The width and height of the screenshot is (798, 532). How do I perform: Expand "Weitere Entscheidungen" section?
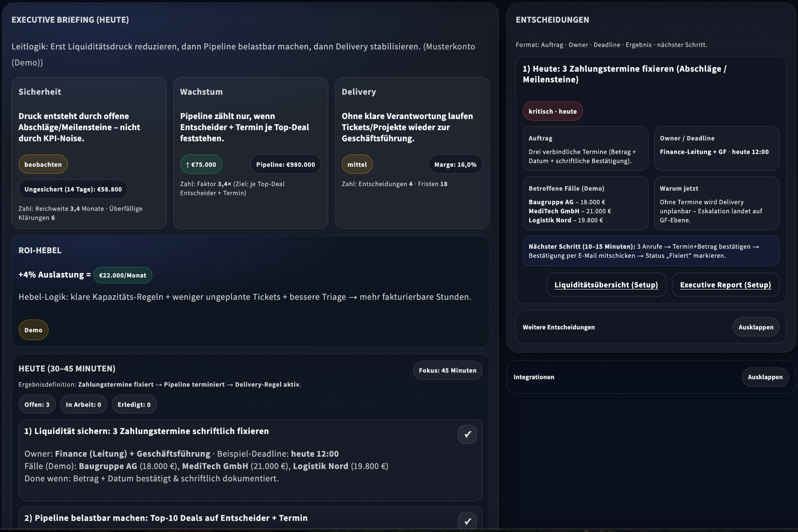tap(755, 327)
